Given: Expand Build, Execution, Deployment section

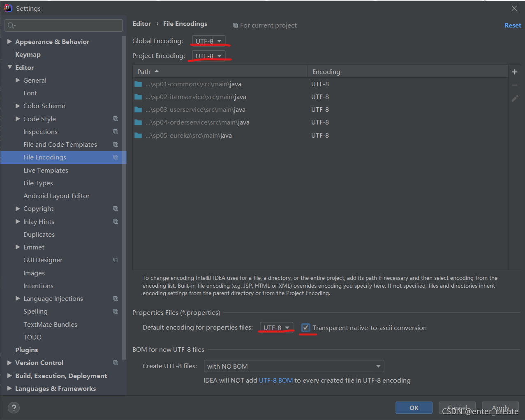Looking at the screenshot, I should point(9,376).
